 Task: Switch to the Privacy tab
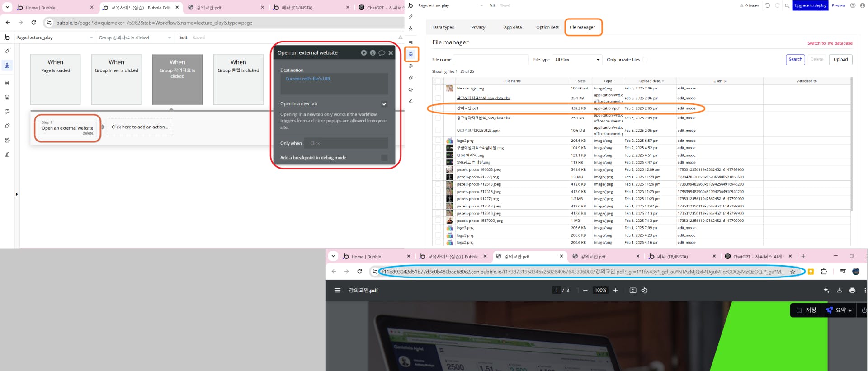pos(478,27)
